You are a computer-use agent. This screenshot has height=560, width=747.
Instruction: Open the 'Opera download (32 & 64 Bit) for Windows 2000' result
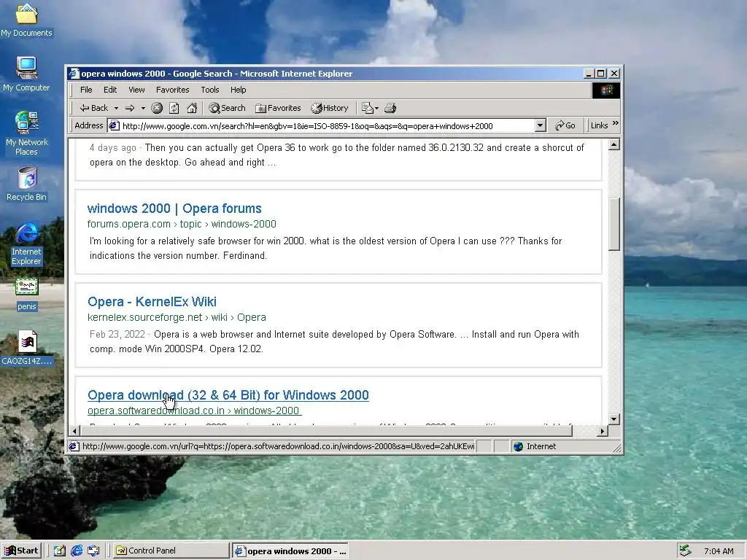[228, 395]
